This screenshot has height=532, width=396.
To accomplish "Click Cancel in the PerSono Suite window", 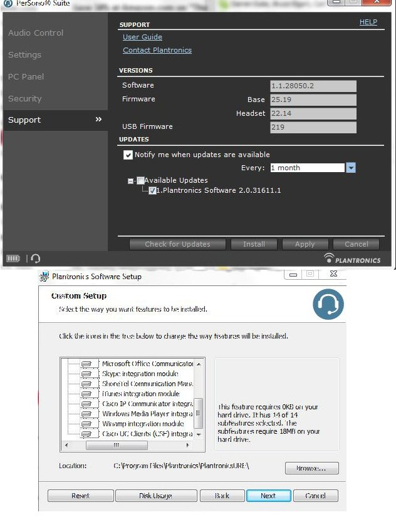I will click(357, 244).
